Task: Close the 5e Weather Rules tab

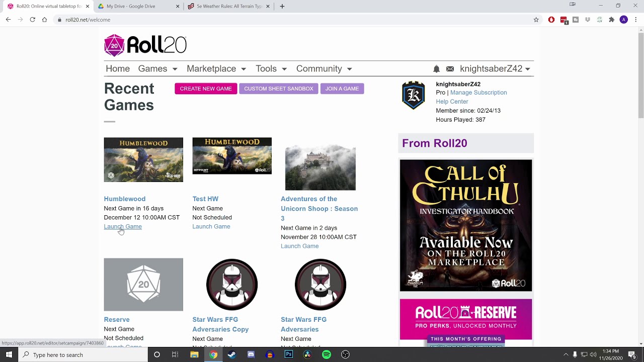Action: pyautogui.click(x=268, y=7)
